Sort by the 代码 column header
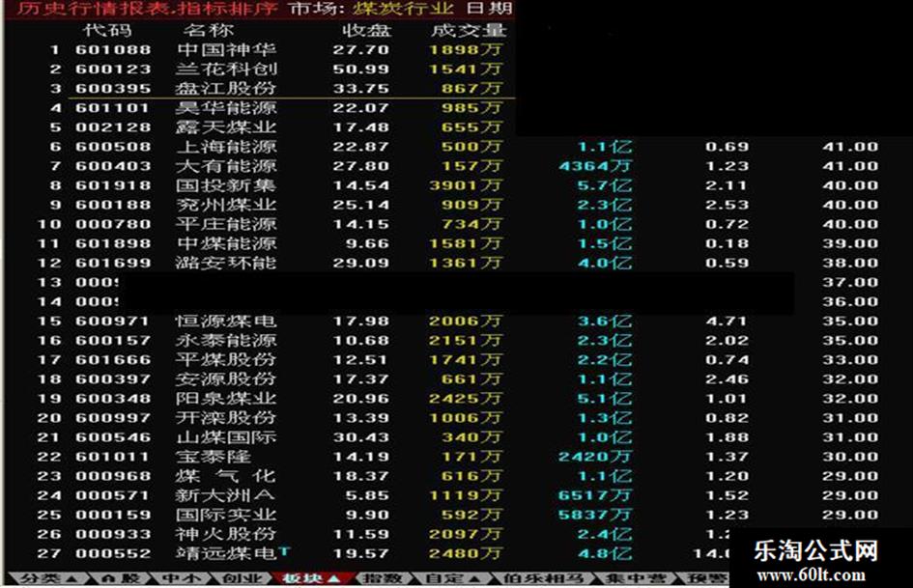 [107, 30]
